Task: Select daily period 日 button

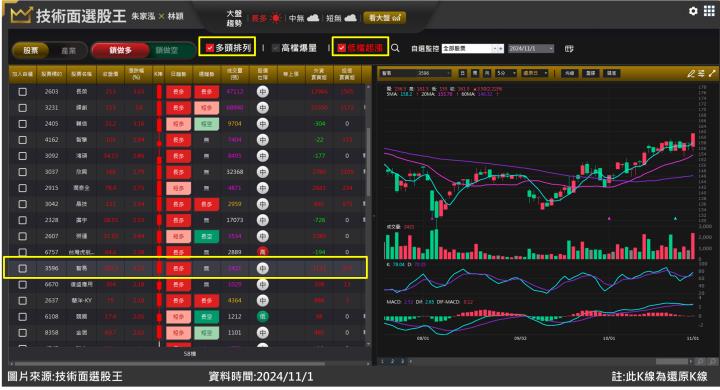Action: [463, 73]
